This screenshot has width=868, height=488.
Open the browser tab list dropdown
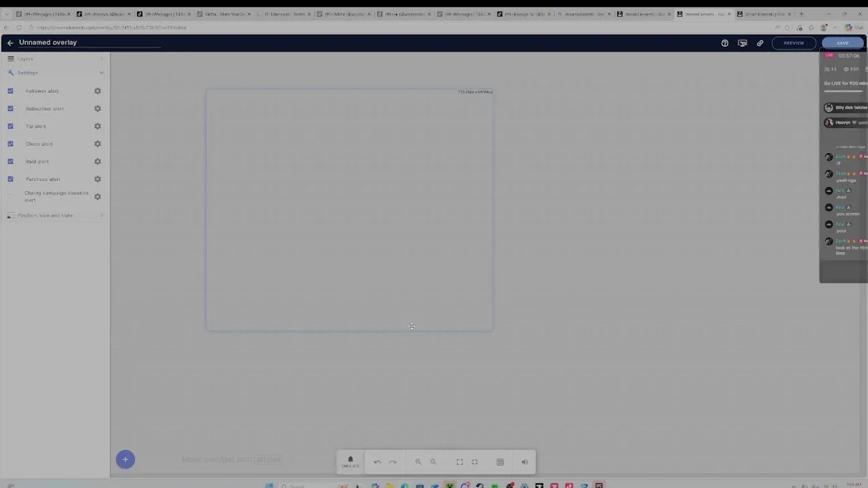pyautogui.click(x=7, y=14)
